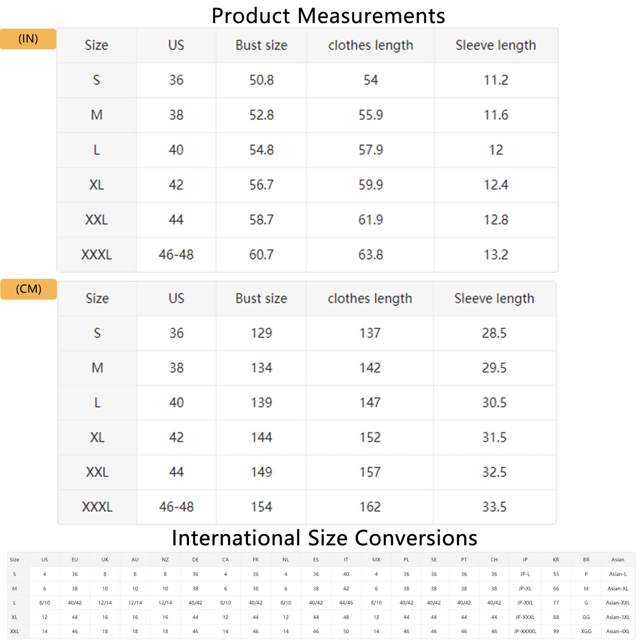Click the 58.7 bust cell
This screenshot has width=644, height=644.
click(261, 220)
